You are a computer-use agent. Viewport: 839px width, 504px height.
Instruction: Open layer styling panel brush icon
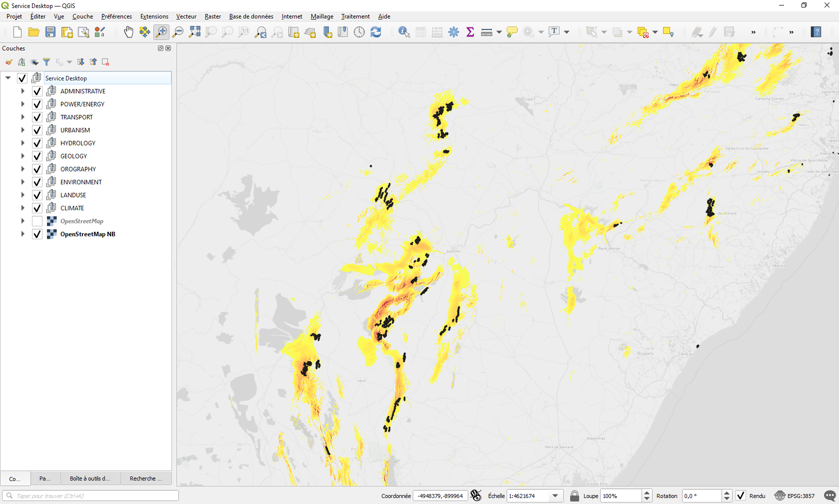pyautogui.click(x=9, y=62)
